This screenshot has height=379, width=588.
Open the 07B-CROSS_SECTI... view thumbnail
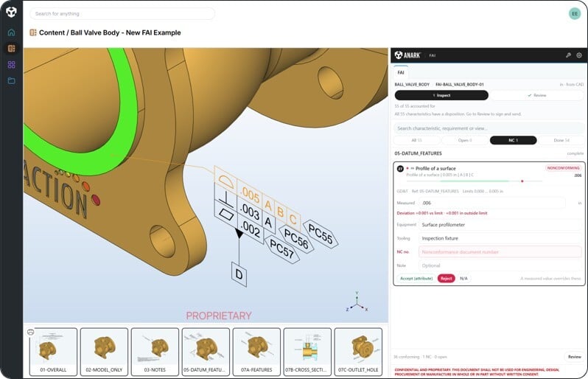[307, 352]
